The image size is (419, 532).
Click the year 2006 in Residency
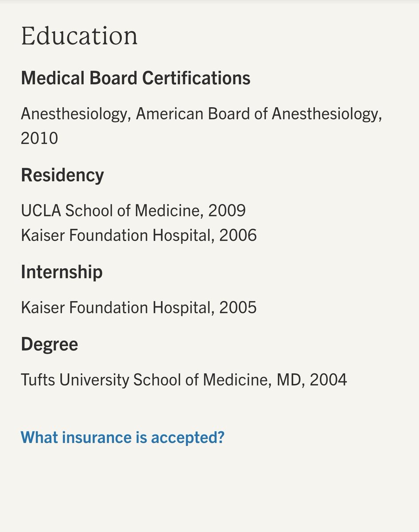238,235
